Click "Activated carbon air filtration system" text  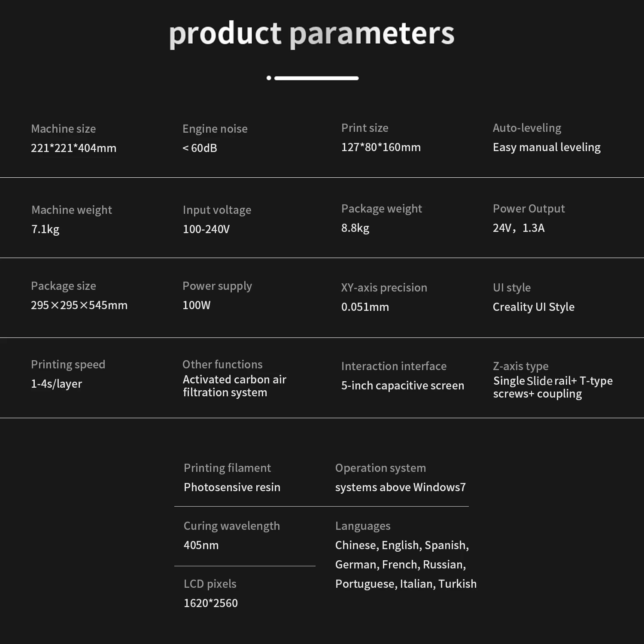[234, 386]
